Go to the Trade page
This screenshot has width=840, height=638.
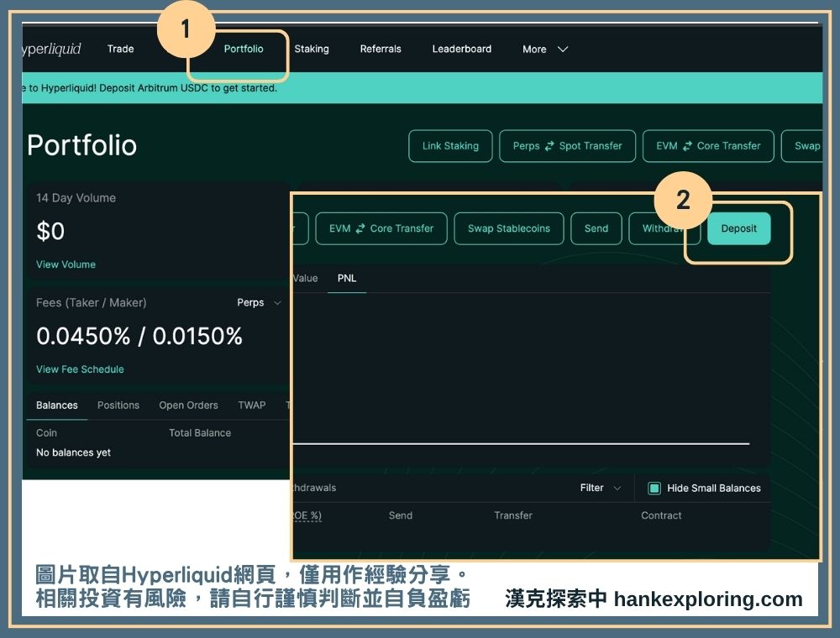click(x=120, y=49)
